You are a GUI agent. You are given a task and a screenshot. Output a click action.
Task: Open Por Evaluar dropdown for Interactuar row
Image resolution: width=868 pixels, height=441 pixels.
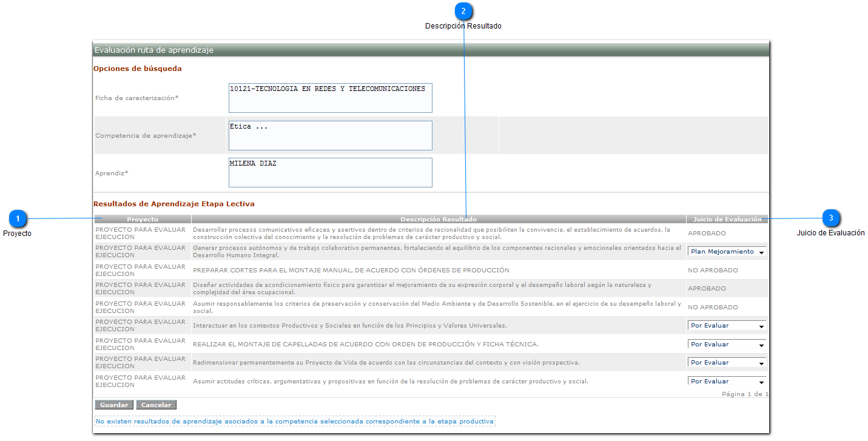click(727, 326)
